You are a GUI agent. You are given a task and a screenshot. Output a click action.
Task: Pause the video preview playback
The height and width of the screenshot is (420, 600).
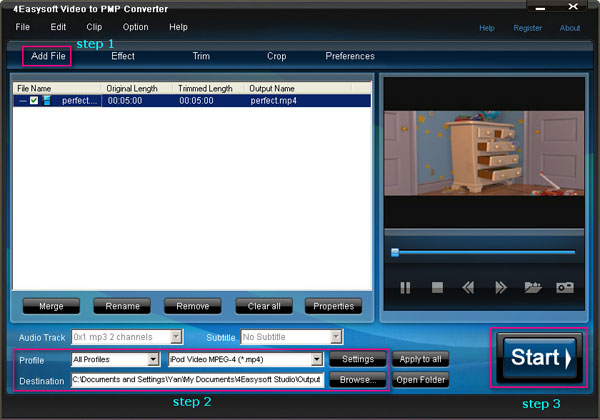[x=405, y=288]
